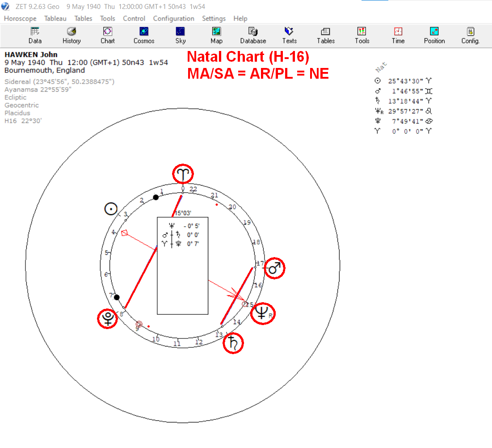The width and height of the screenshot is (492, 448).
Task: Open the Time toolbar icon
Action: 398,35
